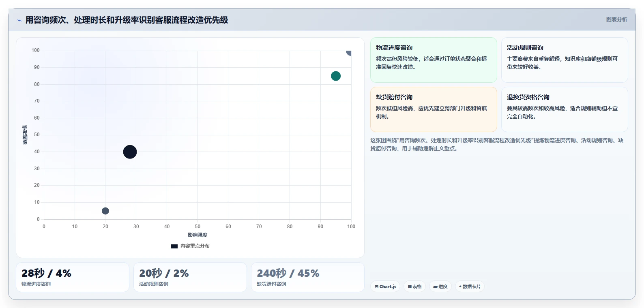
Task: Click the sparkle icon in 数据卡片 tag
Action: [x=460, y=287]
